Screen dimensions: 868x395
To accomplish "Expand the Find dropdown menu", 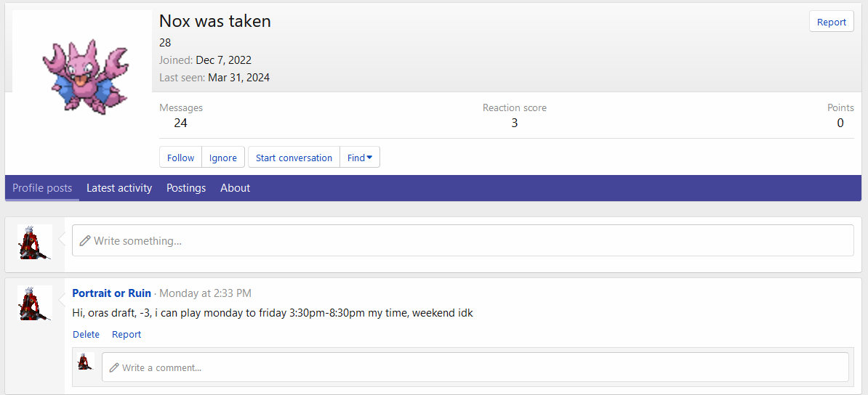I will pos(360,158).
